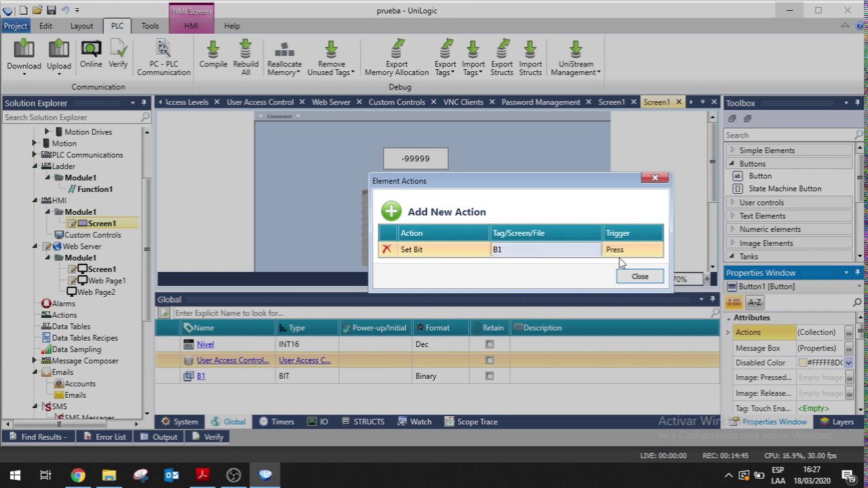Open the Password Management tab
Screen dimensions: 868x488
click(x=540, y=102)
